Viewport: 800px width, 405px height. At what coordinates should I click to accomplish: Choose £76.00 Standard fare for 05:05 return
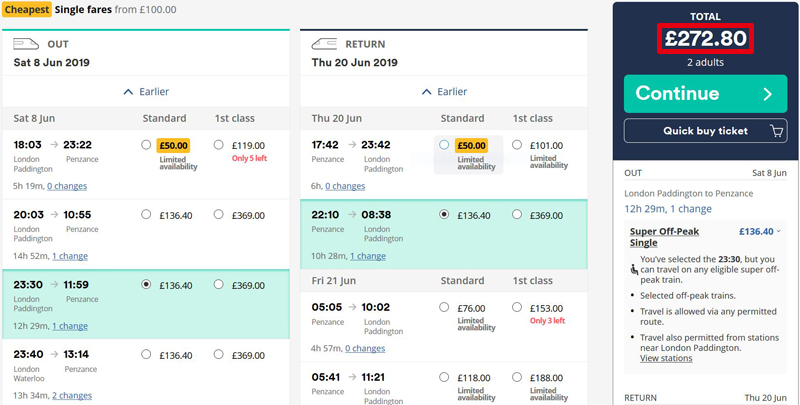click(444, 307)
